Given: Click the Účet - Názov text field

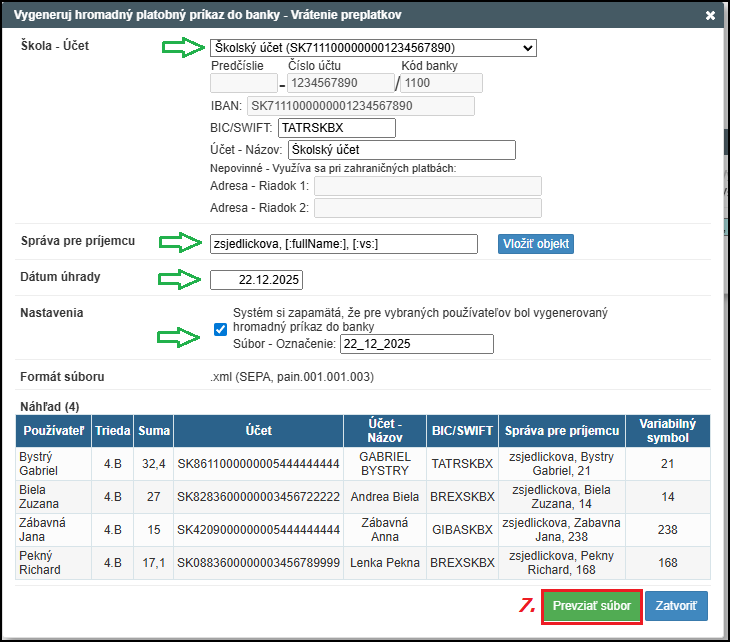Looking at the screenshot, I should [401, 150].
